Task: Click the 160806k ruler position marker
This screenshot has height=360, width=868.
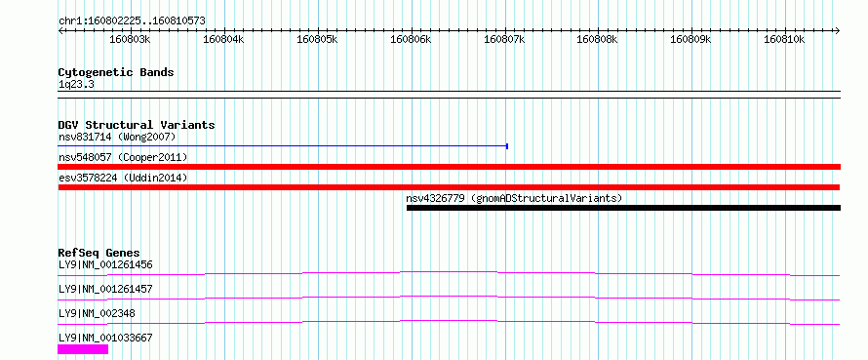Action: pos(411,39)
